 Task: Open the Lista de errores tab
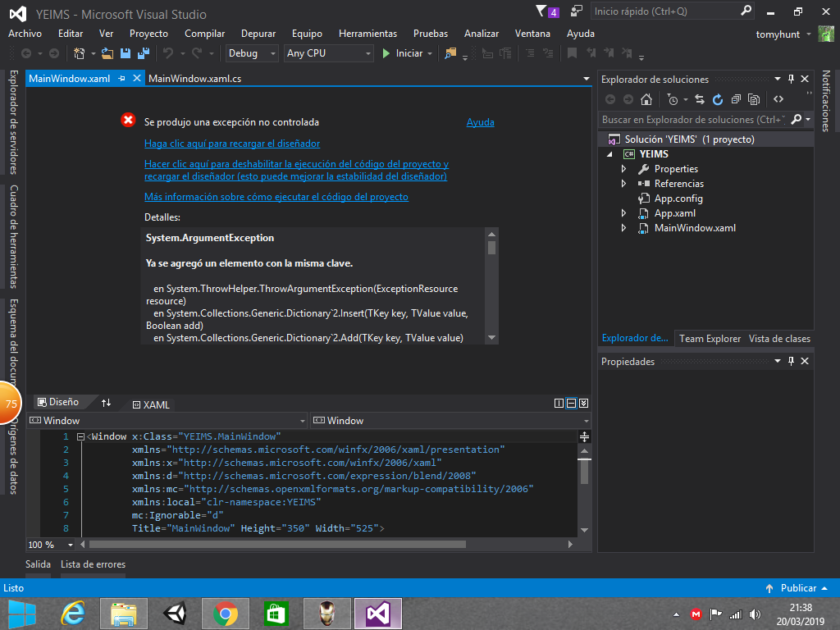pos(93,564)
